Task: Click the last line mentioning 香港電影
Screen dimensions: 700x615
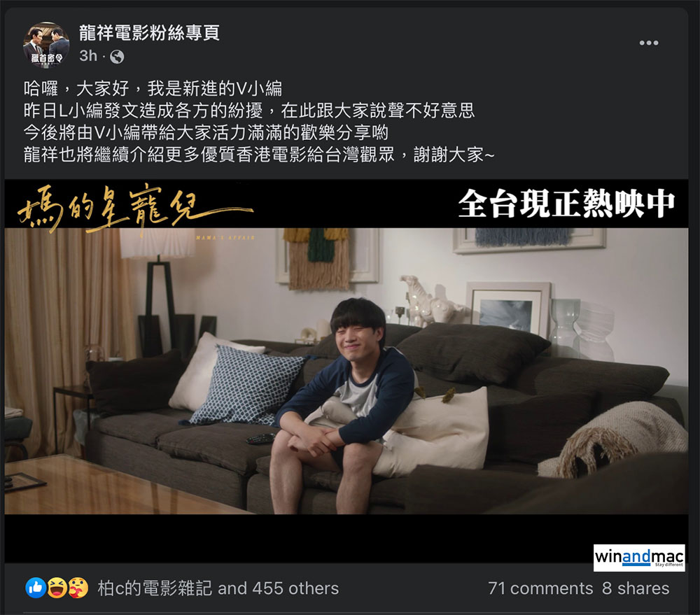Action: pyautogui.click(x=259, y=155)
